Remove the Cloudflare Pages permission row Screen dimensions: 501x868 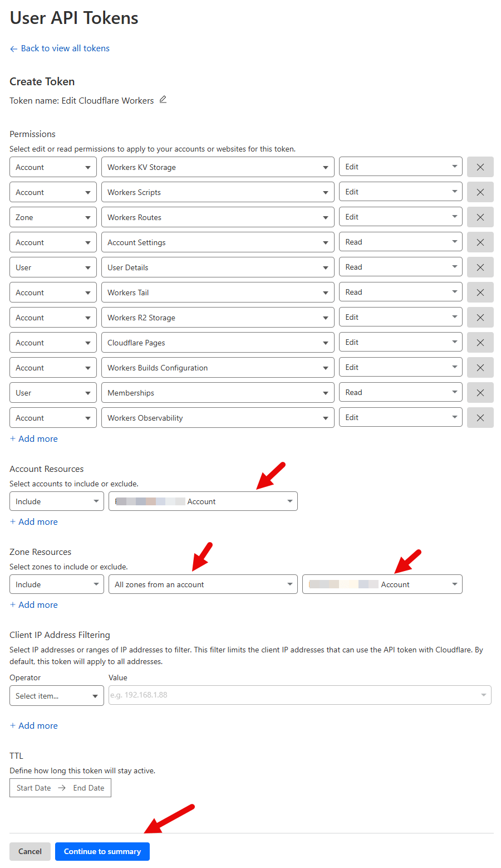pos(480,343)
